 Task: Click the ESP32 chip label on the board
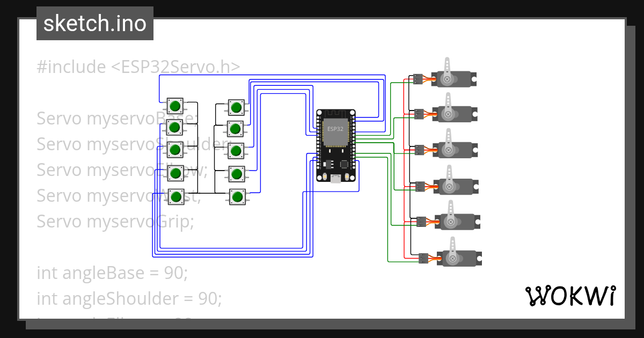pyautogui.click(x=335, y=129)
